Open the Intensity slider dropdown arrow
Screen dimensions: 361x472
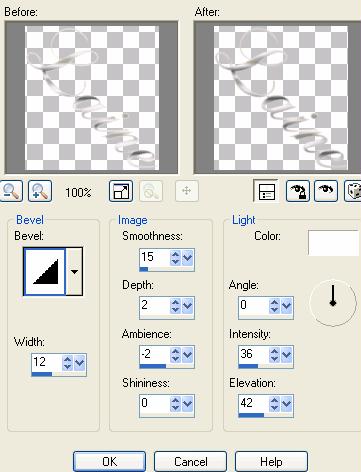(287, 355)
